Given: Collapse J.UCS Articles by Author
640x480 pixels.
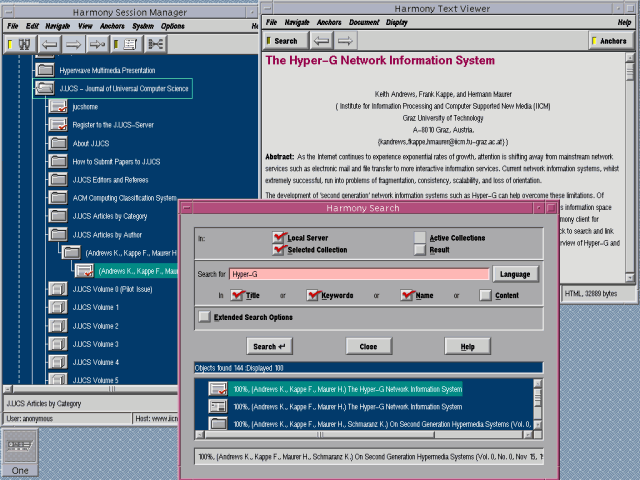Looking at the screenshot, I should point(58,235).
